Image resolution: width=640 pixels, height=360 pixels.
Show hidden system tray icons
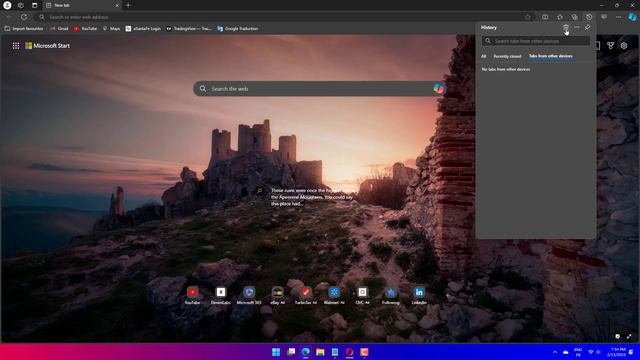tap(555, 352)
